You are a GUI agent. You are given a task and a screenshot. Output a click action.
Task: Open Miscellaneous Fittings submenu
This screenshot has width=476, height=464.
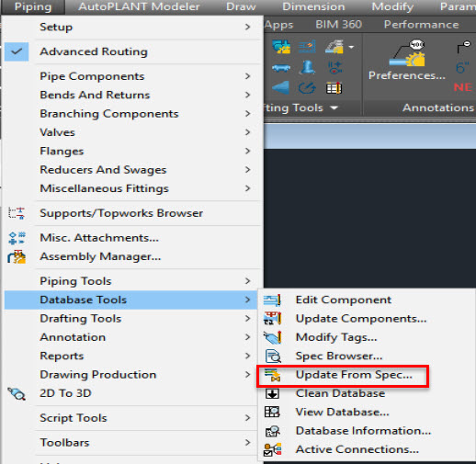click(104, 188)
